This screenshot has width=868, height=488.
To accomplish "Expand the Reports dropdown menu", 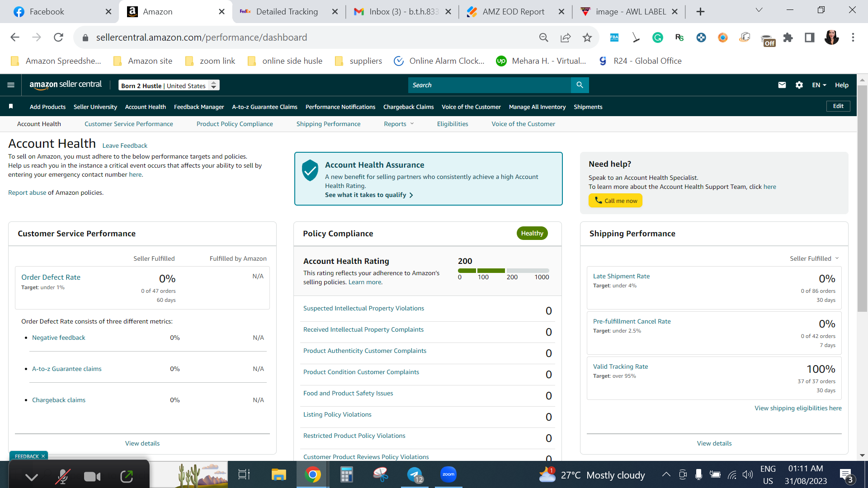I will click(x=399, y=124).
